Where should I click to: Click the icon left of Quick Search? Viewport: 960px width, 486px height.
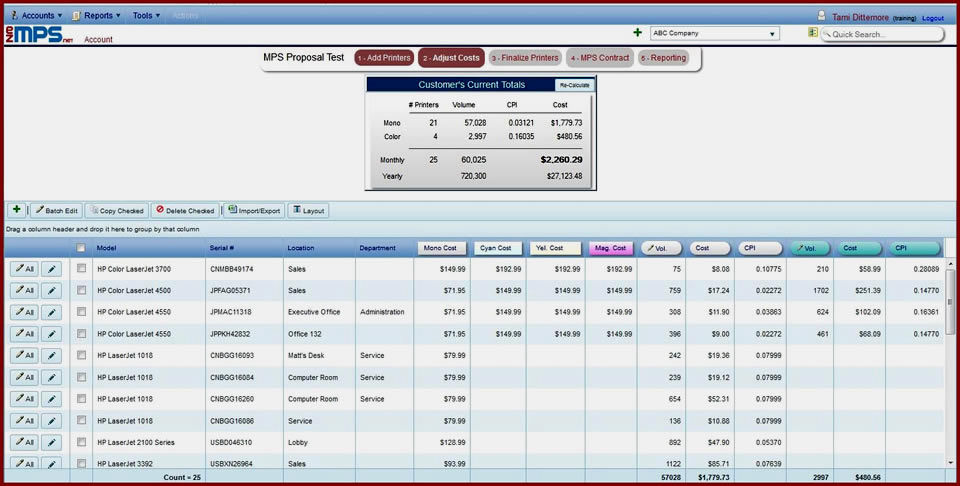812,32
